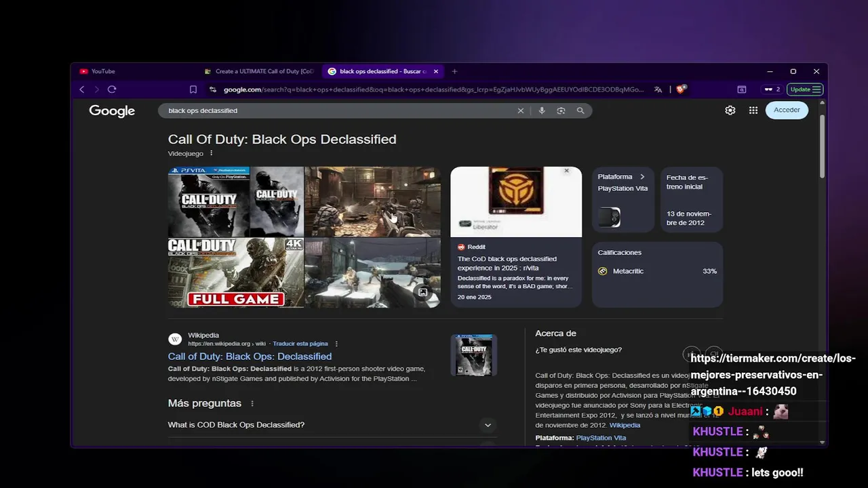The height and width of the screenshot is (488, 868).
Task: Open three-dot options next to Traducir esta página
Action: 336,344
